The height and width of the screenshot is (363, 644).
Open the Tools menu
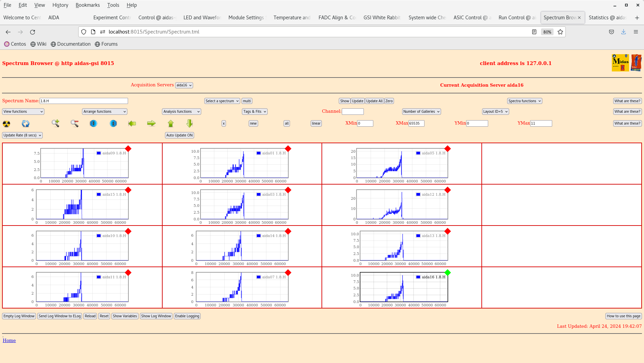(x=113, y=5)
